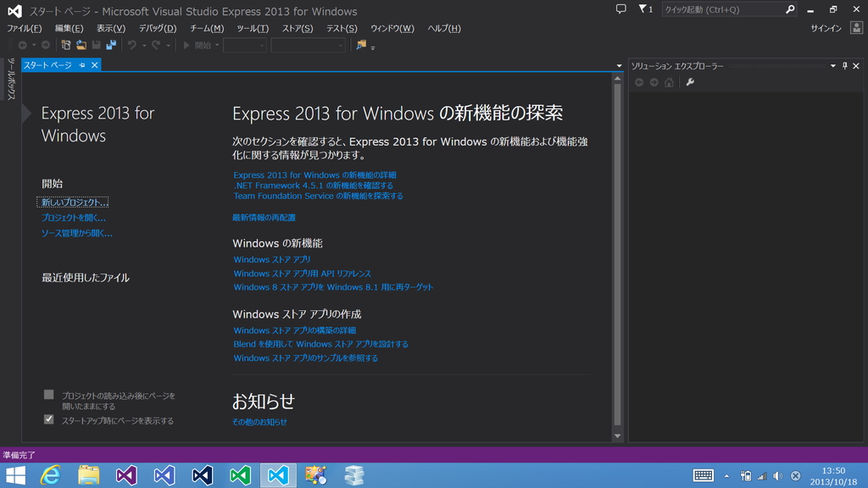Click the Navigate Backward arrow icon
The image size is (868, 488).
pyautogui.click(x=23, y=45)
